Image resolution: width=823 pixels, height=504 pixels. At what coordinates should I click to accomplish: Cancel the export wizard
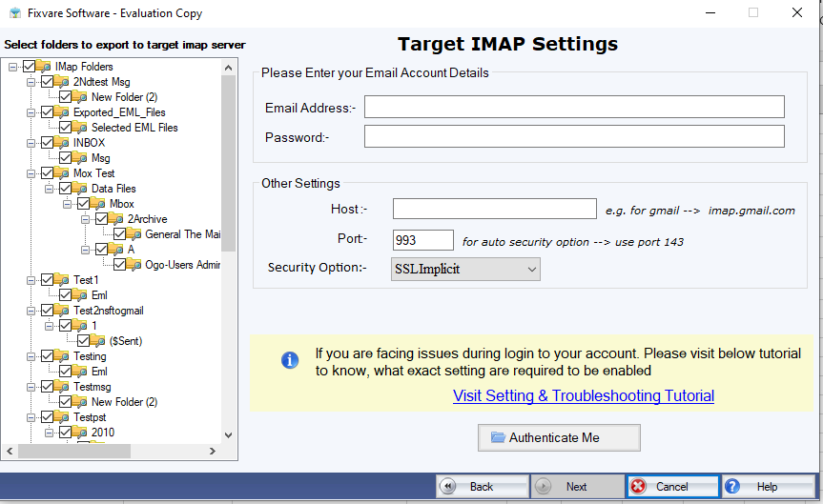click(672, 487)
